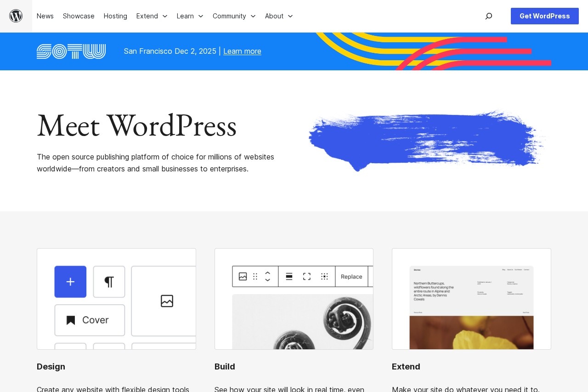The image size is (588, 392).
Task: Expand the Community submenu chevron
Action: tap(253, 16)
